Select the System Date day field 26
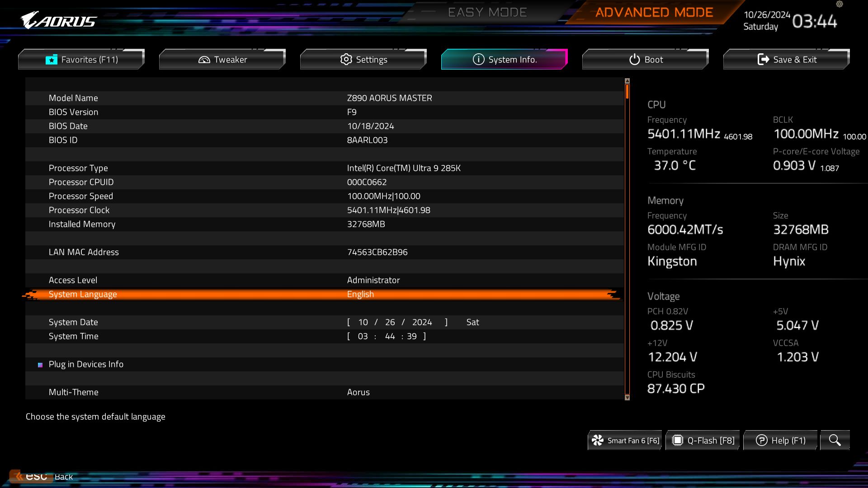 390,322
